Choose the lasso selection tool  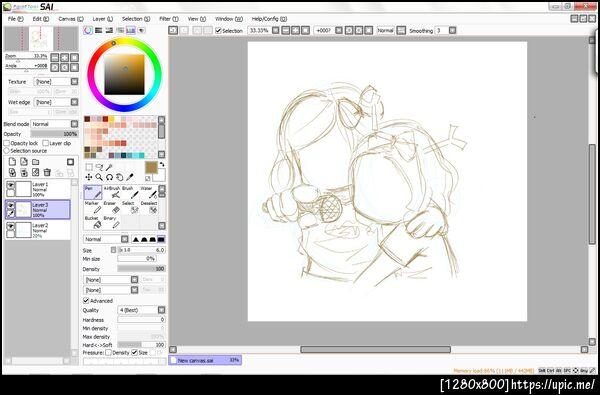click(99, 167)
